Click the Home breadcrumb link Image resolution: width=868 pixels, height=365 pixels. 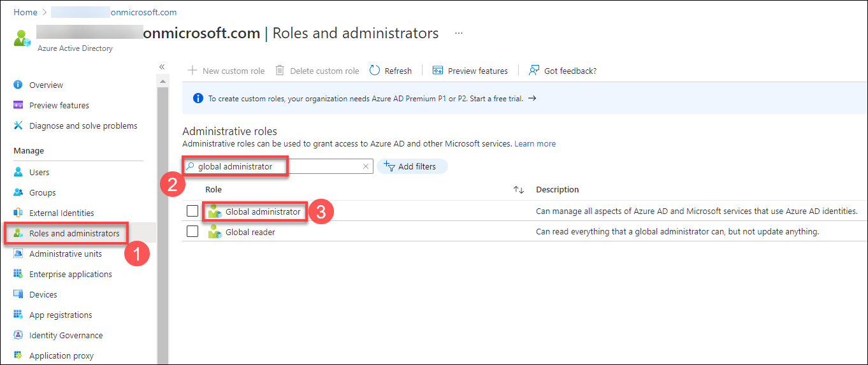pos(25,12)
